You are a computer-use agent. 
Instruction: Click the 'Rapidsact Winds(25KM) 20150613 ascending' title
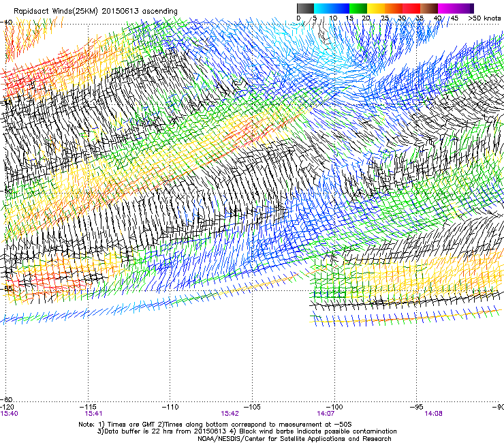click(95, 12)
